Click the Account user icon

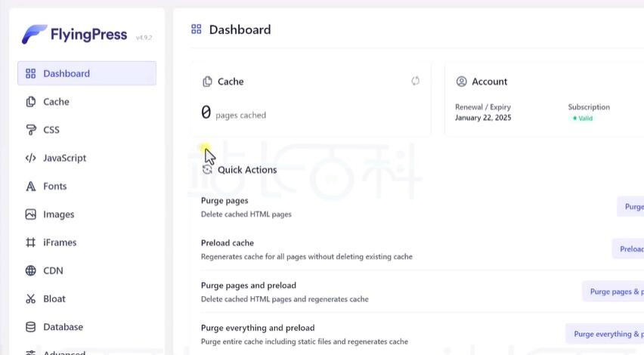[x=461, y=82]
